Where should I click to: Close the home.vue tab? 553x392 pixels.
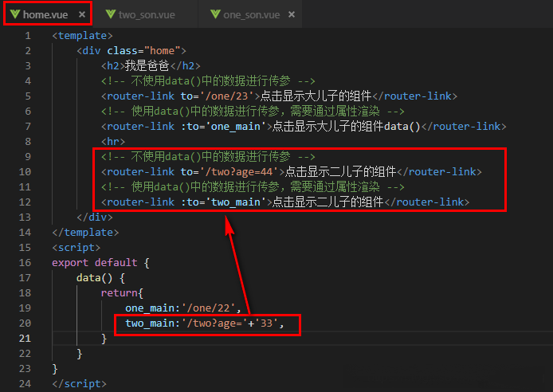click(x=82, y=14)
